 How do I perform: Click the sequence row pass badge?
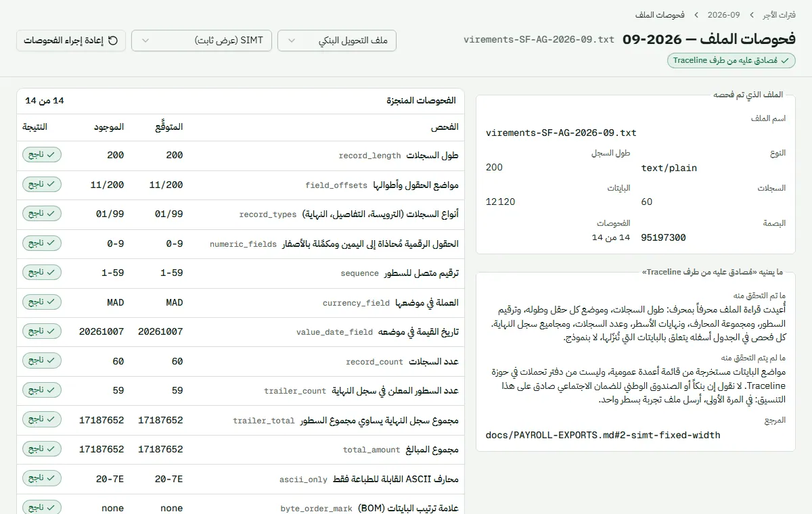tap(42, 273)
